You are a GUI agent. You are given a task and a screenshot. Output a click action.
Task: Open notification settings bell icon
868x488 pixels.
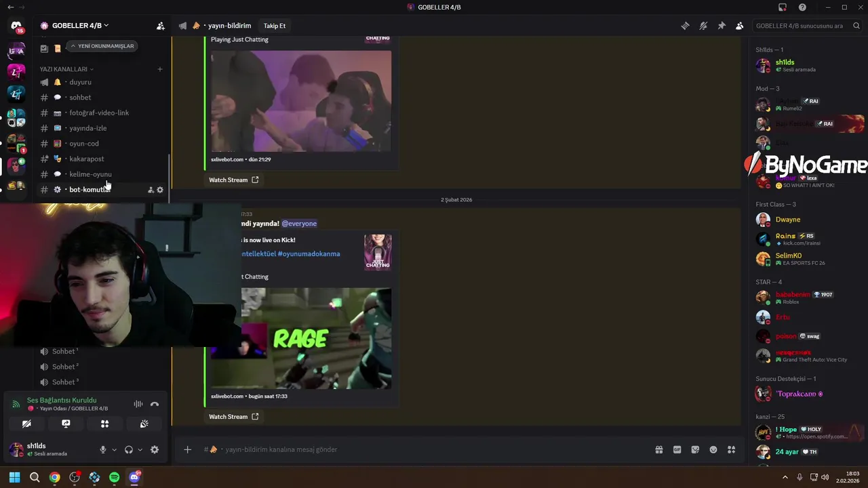click(x=703, y=26)
